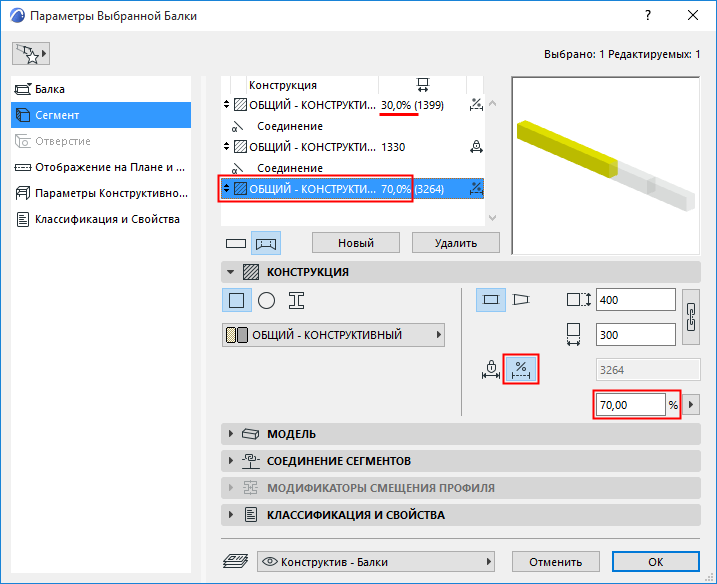Select uniform segment shape option
Viewport: 717px width, 584px height.
(491, 300)
